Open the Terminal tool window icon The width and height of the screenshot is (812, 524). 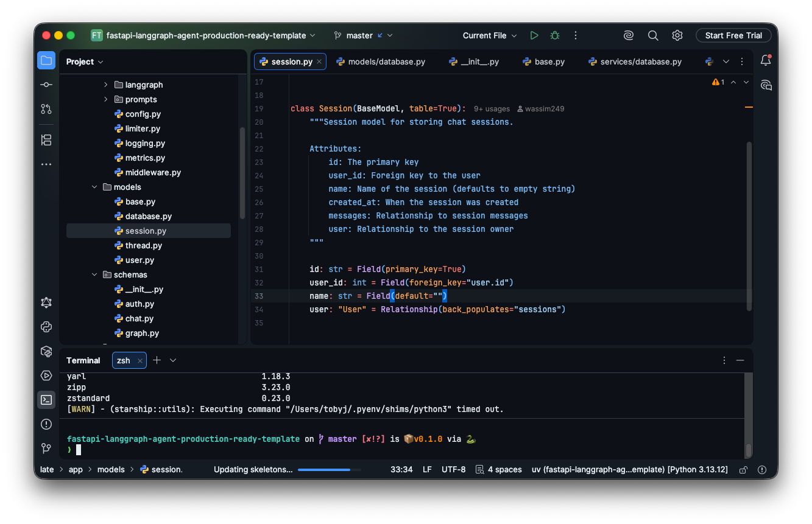46,400
